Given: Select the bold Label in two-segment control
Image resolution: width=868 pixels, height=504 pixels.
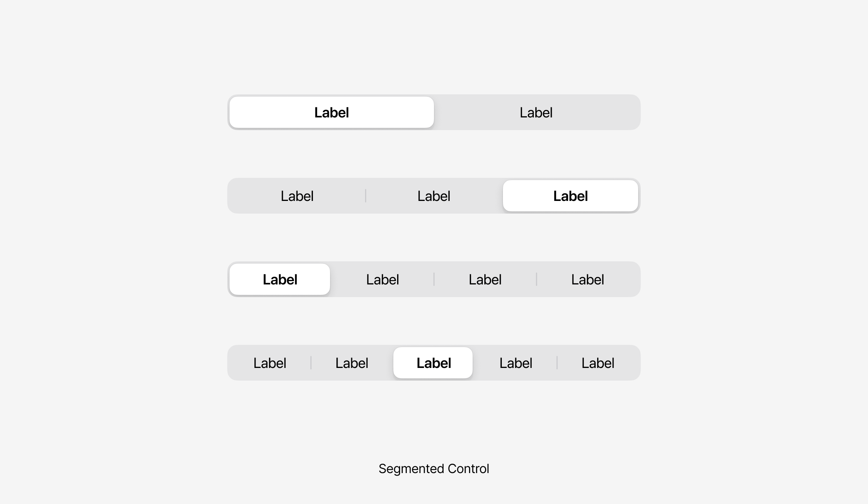Looking at the screenshot, I should pyautogui.click(x=331, y=113).
